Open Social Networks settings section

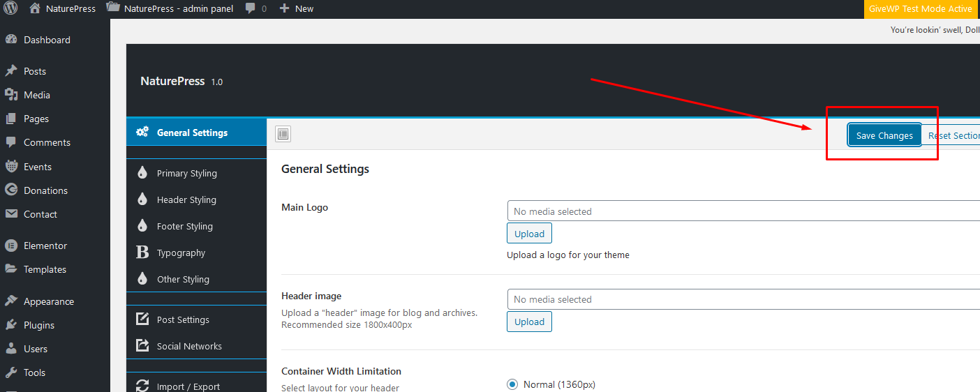coord(197,346)
